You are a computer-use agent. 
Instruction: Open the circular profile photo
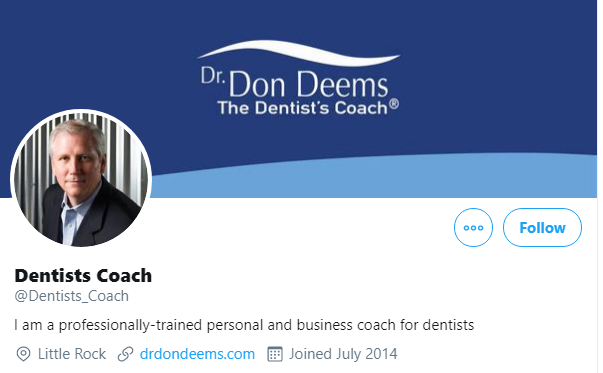click(81, 179)
